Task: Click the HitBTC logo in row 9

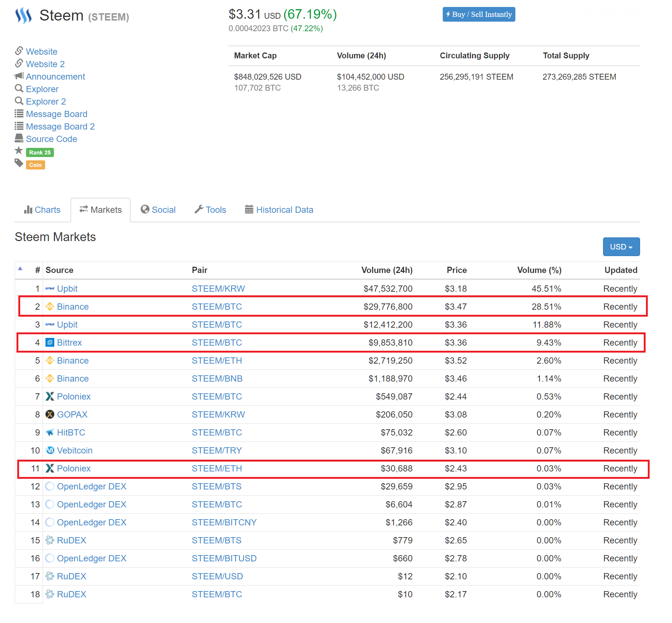Action: point(50,433)
